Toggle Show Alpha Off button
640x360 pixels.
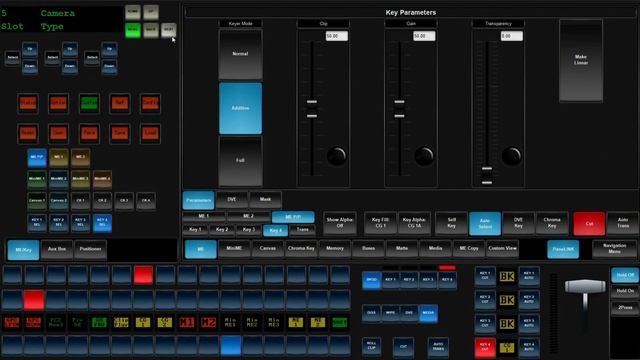click(340, 223)
